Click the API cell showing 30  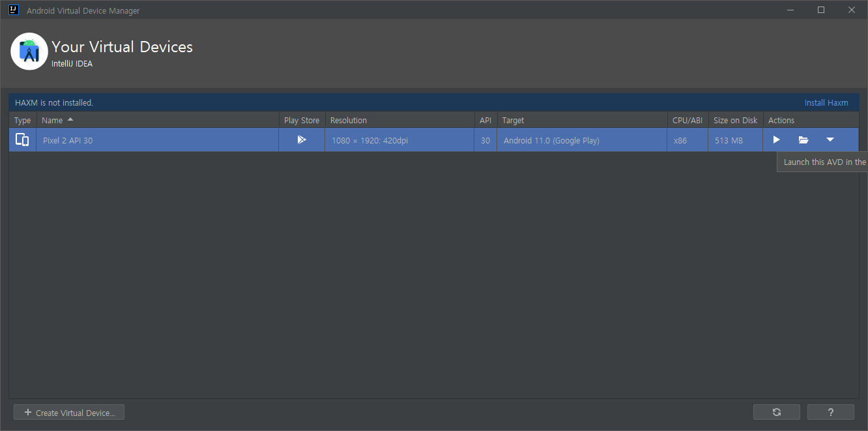click(x=485, y=140)
